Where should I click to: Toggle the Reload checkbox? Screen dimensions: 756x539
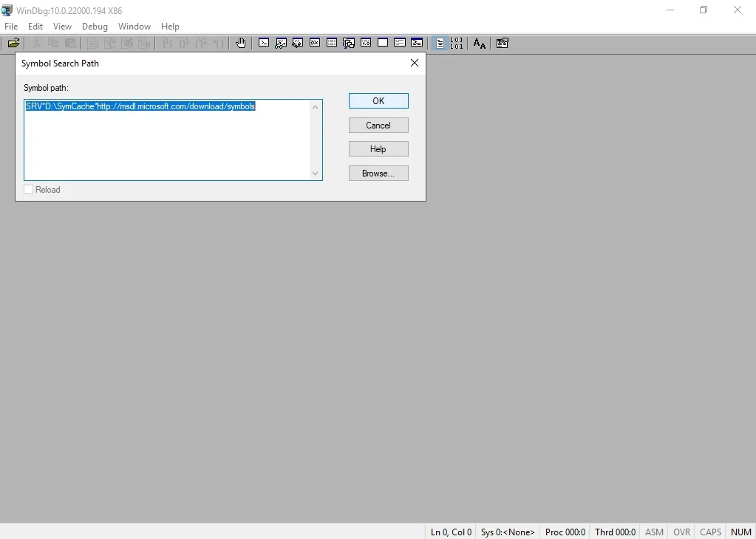(x=29, y=190)
